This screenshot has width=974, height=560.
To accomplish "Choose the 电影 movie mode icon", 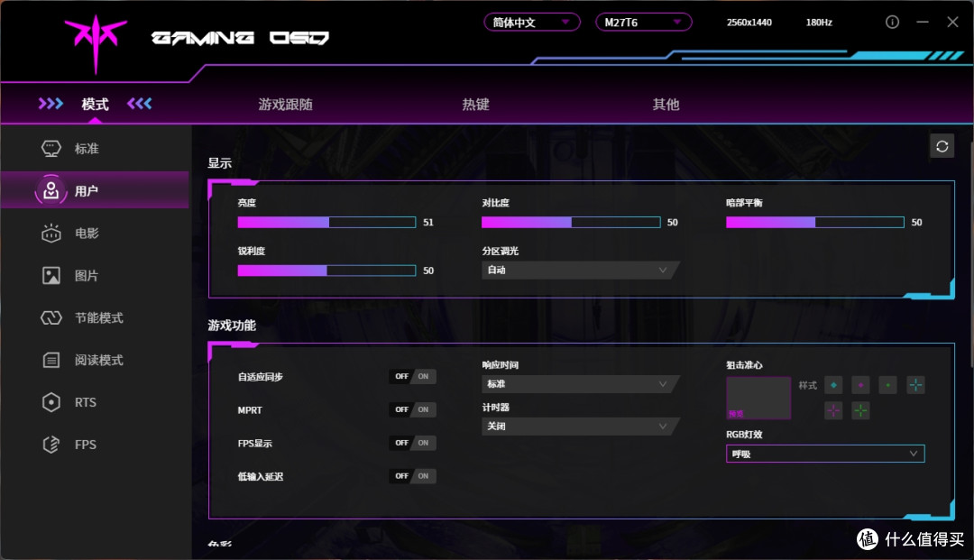I will [51, 234].
